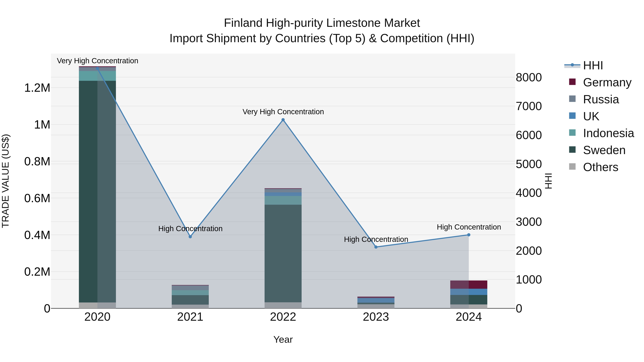Viewport: 644px width, 362px height.
Task: Click the 8000 HHI axis tick
Action: (529, 77)
